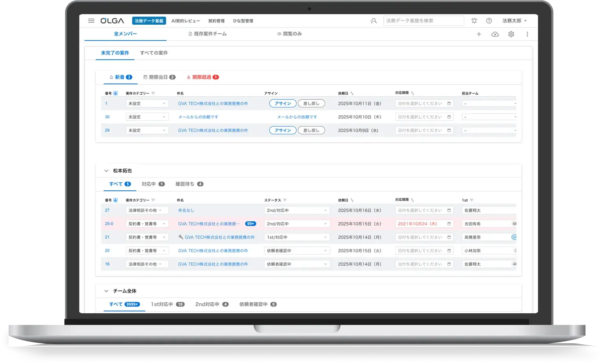610x364 pixels.
Task: Open status dropdown for case 27
Action: [x=297, y=210]
